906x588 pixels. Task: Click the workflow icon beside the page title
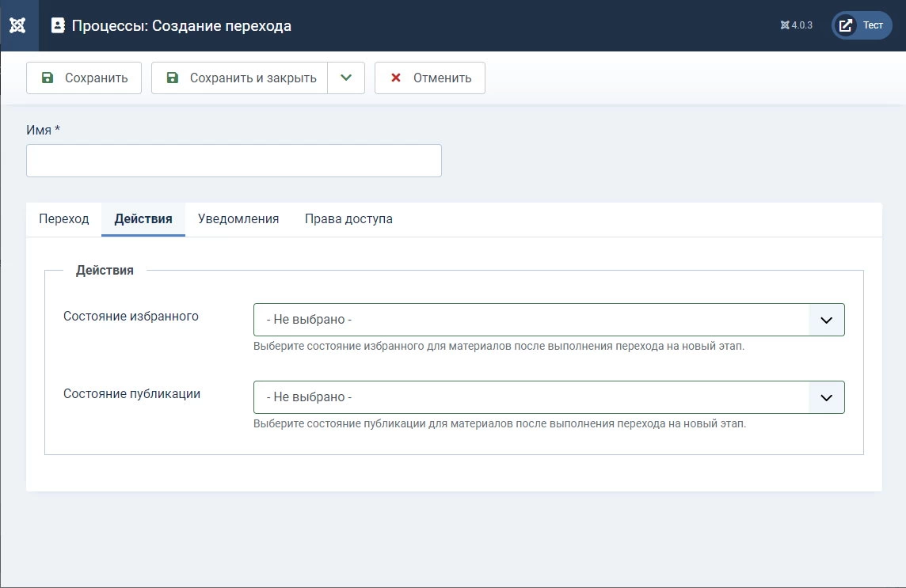(x=58, y=25)
